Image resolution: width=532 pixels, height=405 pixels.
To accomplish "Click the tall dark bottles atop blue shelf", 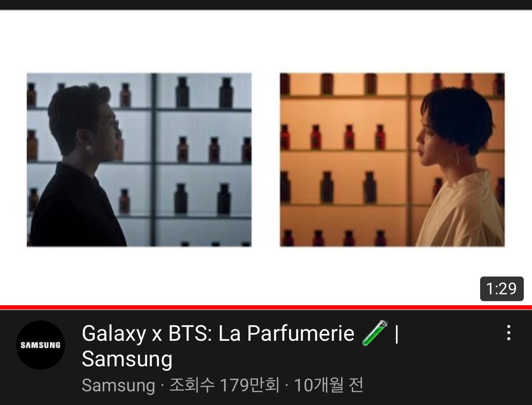I will (x=204, y=92).
